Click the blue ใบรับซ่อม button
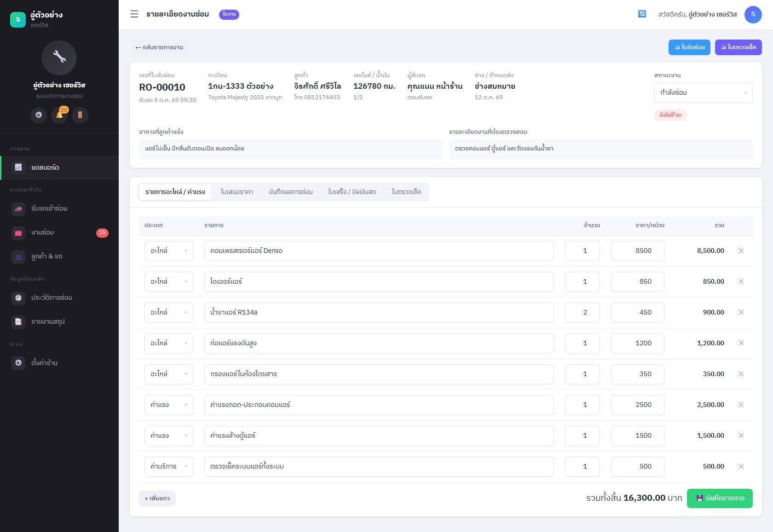This screenshot has width=773, height=532. click(x=689, y=47)
